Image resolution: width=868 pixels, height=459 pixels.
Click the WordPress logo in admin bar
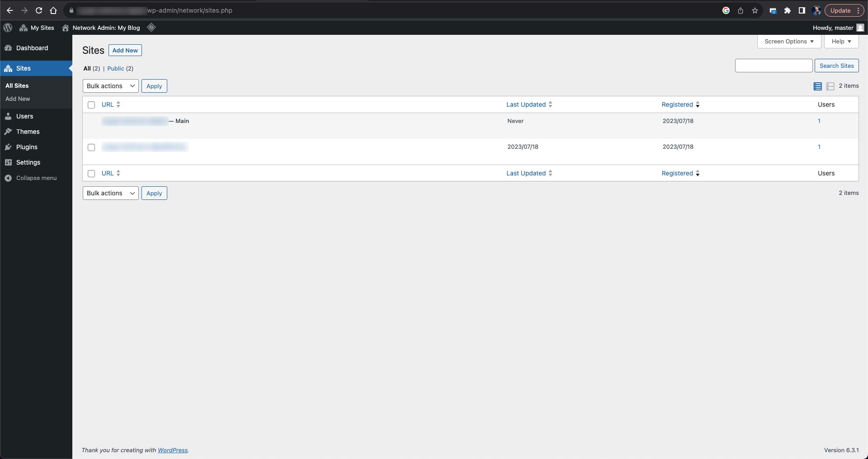tap(7, 28)
